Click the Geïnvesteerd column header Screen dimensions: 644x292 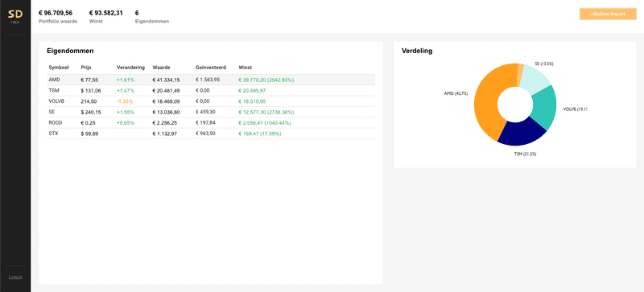coord(211,68)
